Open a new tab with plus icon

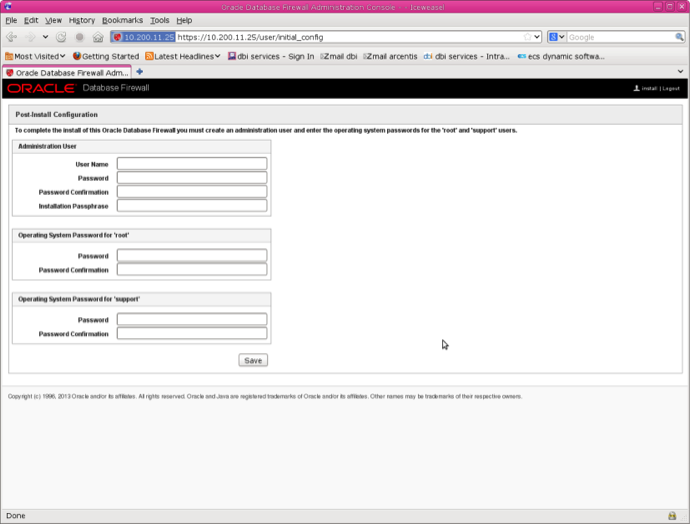pos(140,72)
